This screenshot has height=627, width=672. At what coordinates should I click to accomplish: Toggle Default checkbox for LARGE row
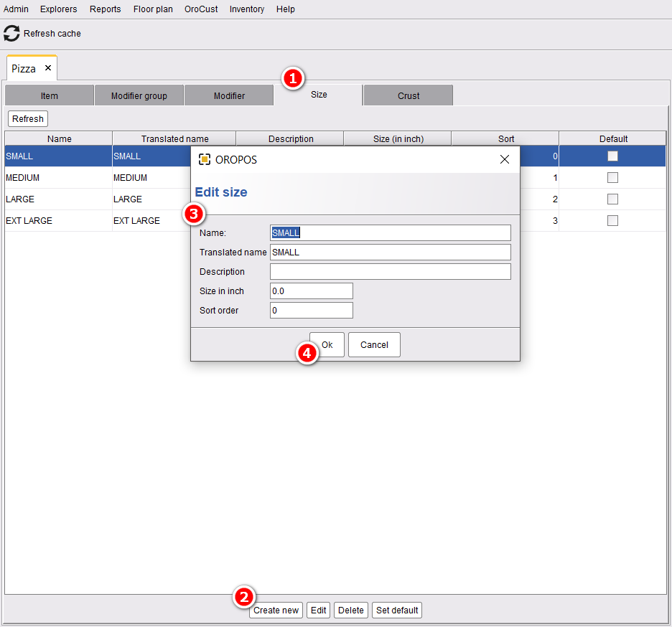point(612,199)
